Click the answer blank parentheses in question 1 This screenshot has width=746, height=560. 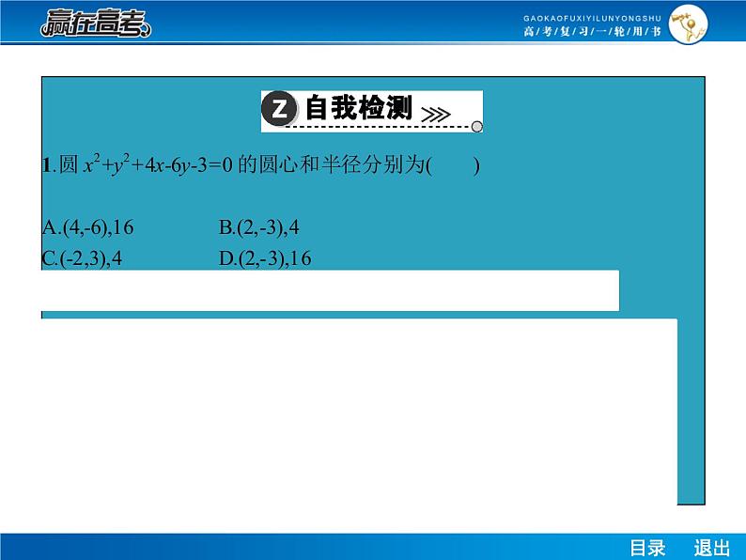[x=453, y=165]
